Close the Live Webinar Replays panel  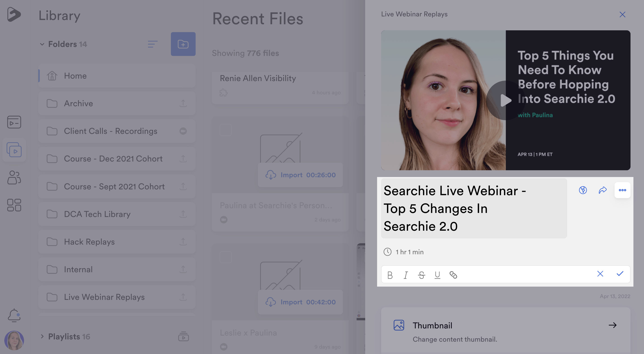[622, 14]
